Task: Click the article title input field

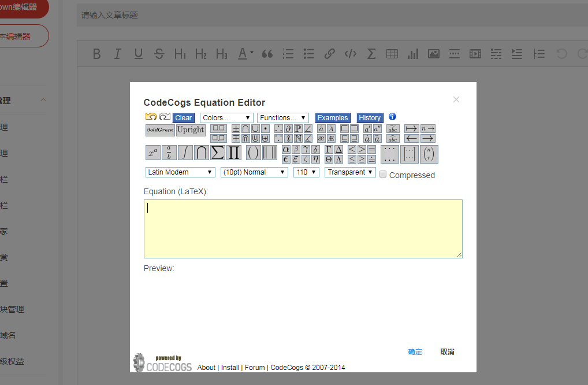Action: coord(332,15)
